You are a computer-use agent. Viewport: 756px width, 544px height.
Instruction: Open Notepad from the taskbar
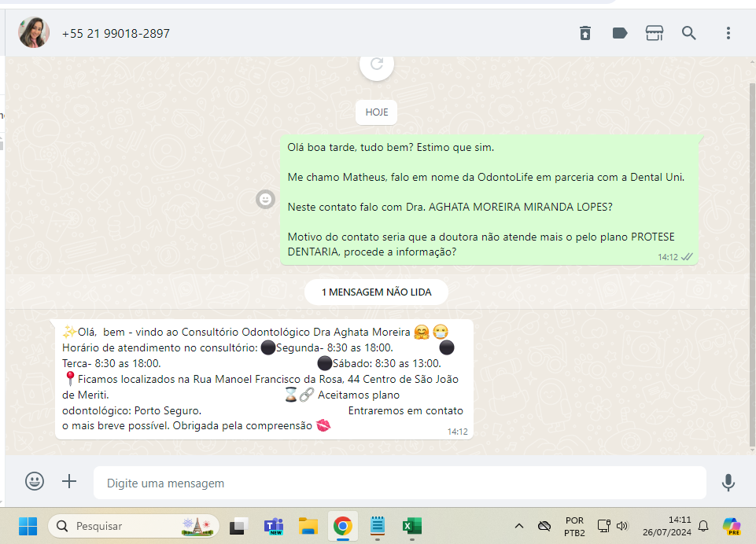pos(378,526)
